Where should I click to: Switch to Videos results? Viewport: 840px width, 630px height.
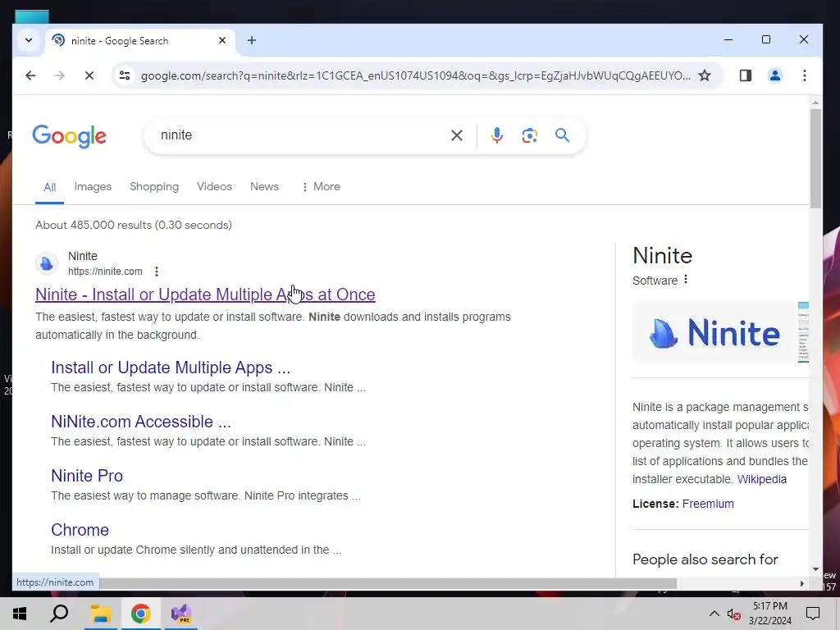pyautogui.click(x=214, y=186)
